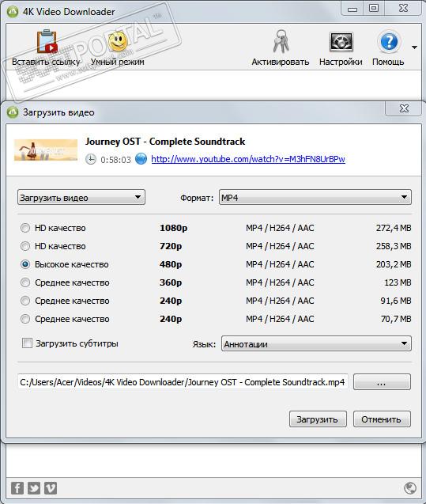Click the 272,4 MB size value
The width and height of the screenshot is (426, 504).
pos(394,228)
